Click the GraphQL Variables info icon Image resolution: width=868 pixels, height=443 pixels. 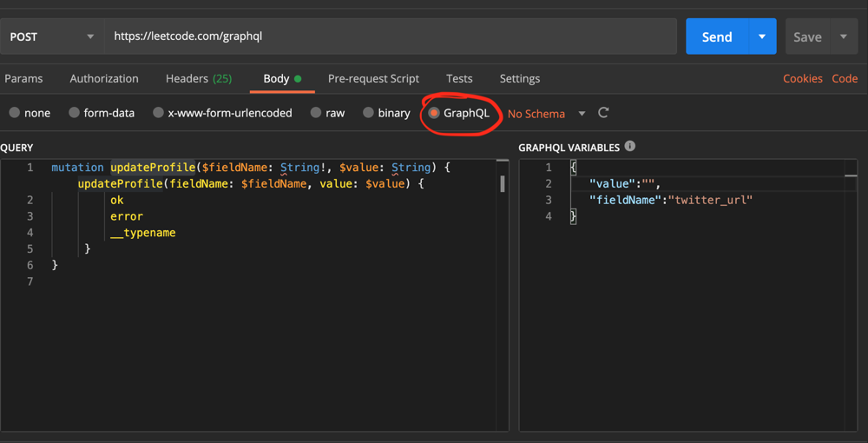click(x=629, y=147)
